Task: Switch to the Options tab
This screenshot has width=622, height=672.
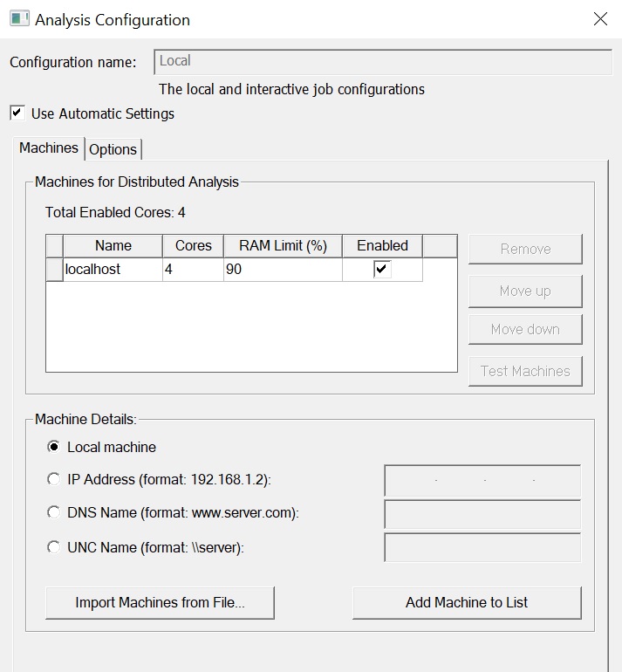Action: pyautogui.click(x=113, y=149)
